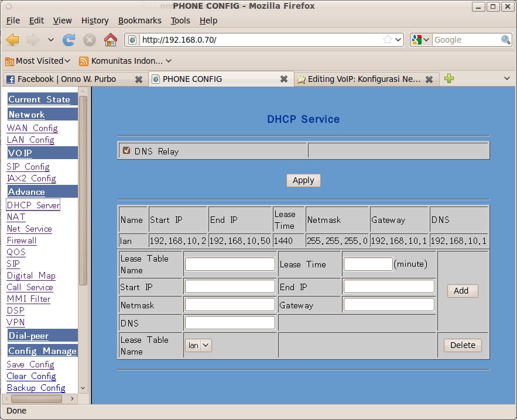Open a new tab with the green plus

pyautogui.click(x=449, y=79)
